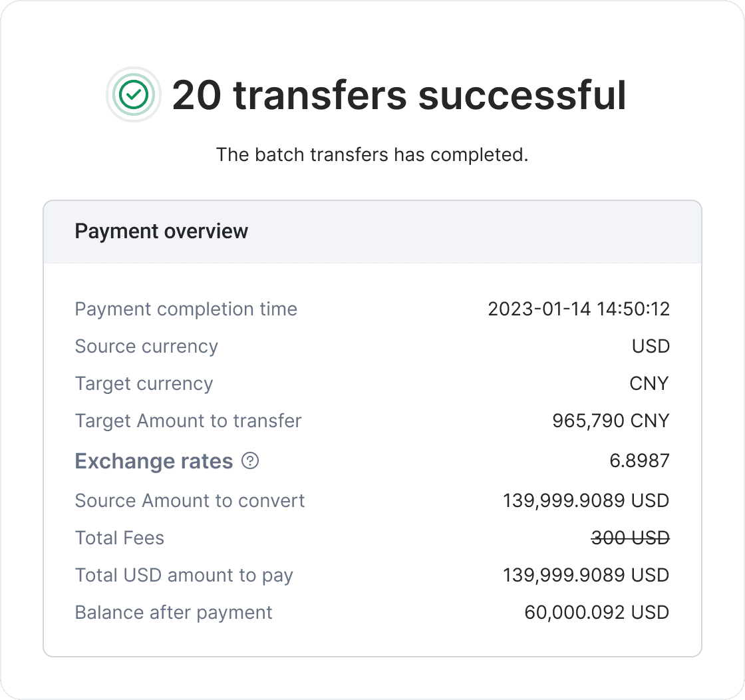The image size is (745, 700).
Task: Select the 6.8987 exchange rate value
Action: click(x=639, y=460)
